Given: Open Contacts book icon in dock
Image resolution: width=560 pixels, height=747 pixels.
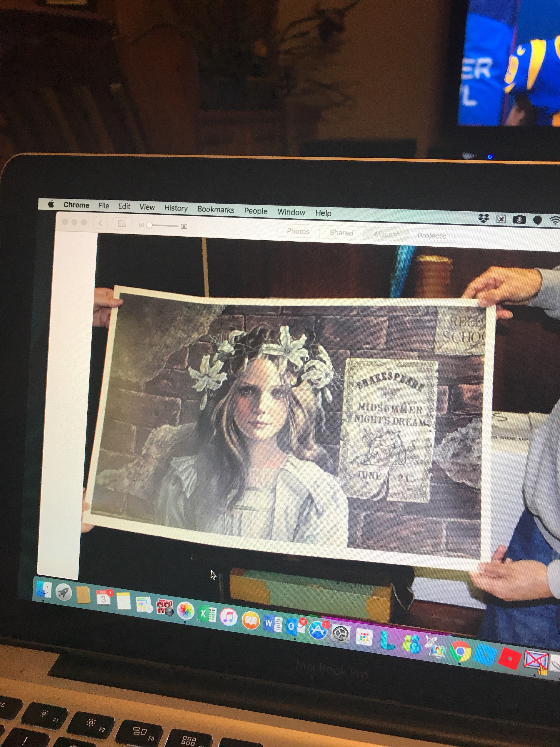Looking at the screenshot, I should tap(83, 595).
